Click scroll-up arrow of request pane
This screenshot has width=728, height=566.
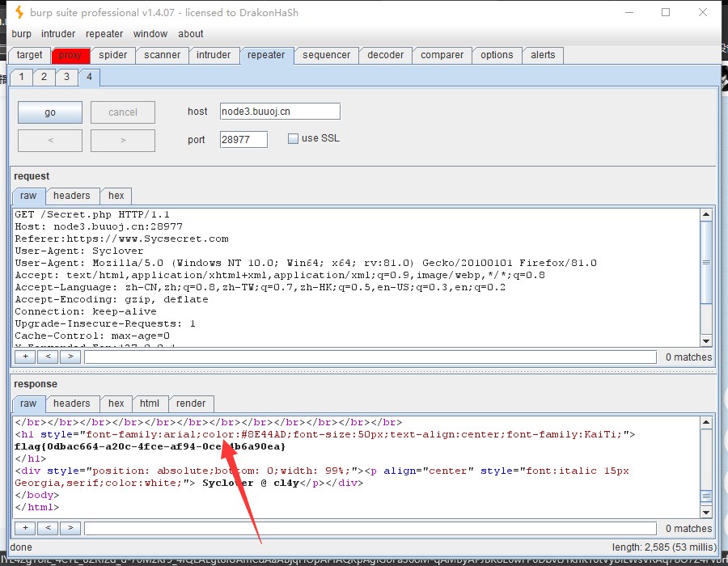(706, 214)
